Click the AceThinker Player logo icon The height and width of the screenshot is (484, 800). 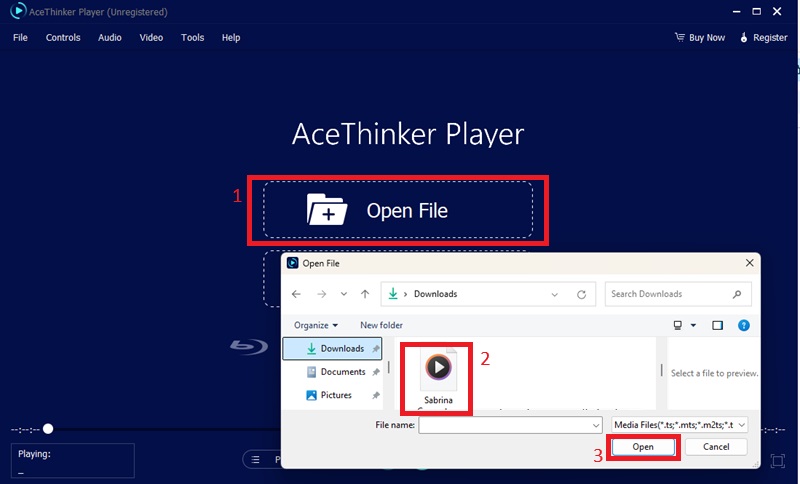pyautogui.click(x=18, y=11)
